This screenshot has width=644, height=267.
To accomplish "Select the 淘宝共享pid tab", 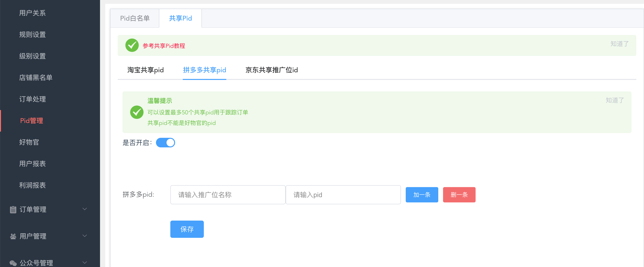I will tap(145, 70).
